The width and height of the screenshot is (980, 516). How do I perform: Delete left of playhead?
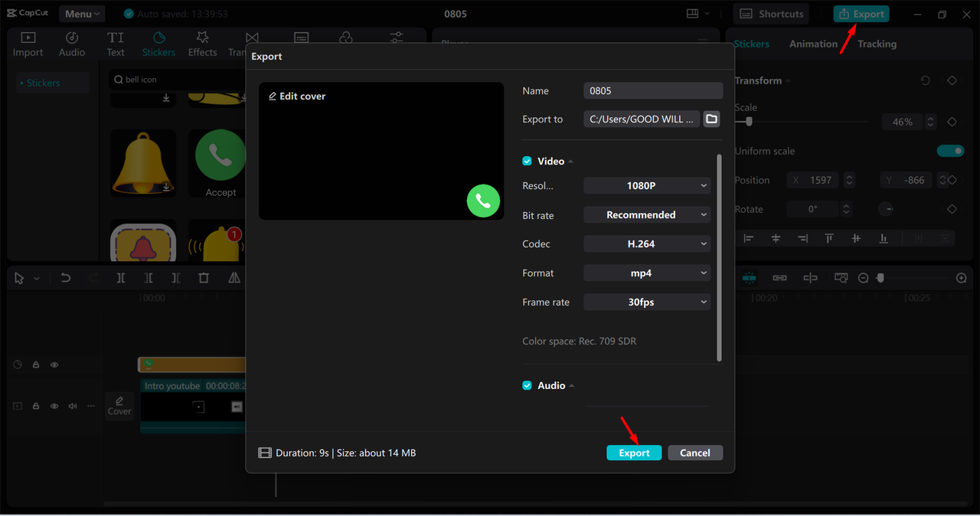coord(149,278)
